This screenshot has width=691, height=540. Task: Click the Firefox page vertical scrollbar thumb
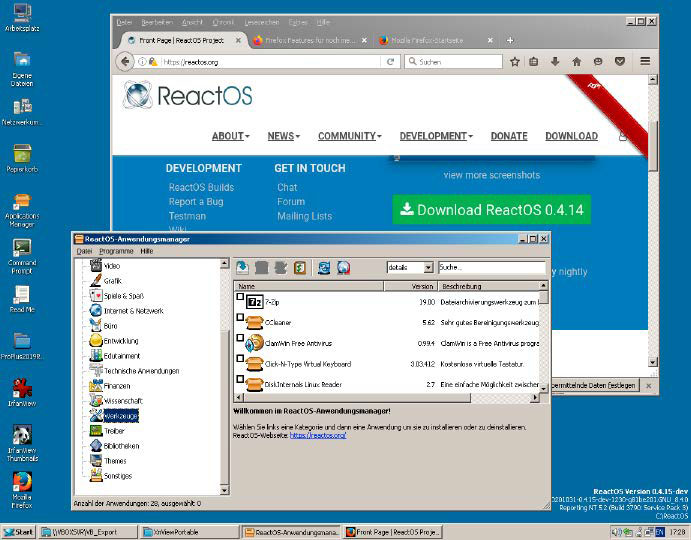(653, 145)
